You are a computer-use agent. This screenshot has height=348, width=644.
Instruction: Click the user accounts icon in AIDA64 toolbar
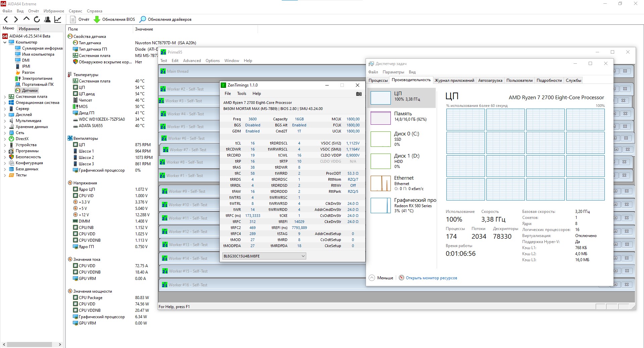click(47, 19)
